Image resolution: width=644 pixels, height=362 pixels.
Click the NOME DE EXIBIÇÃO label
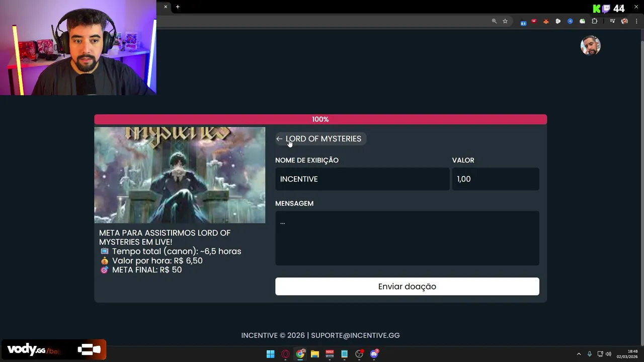(x=307, y=160)
